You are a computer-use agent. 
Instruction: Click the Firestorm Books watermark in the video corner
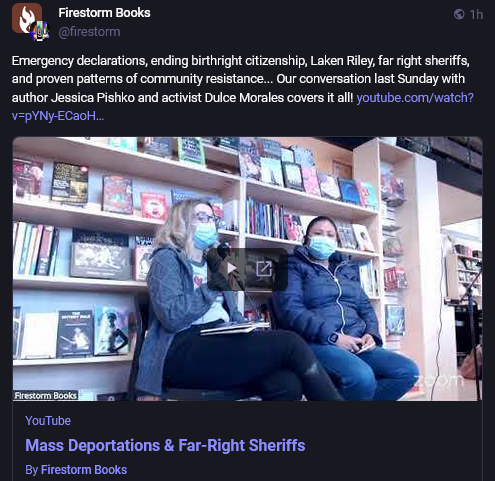[46, 395]
